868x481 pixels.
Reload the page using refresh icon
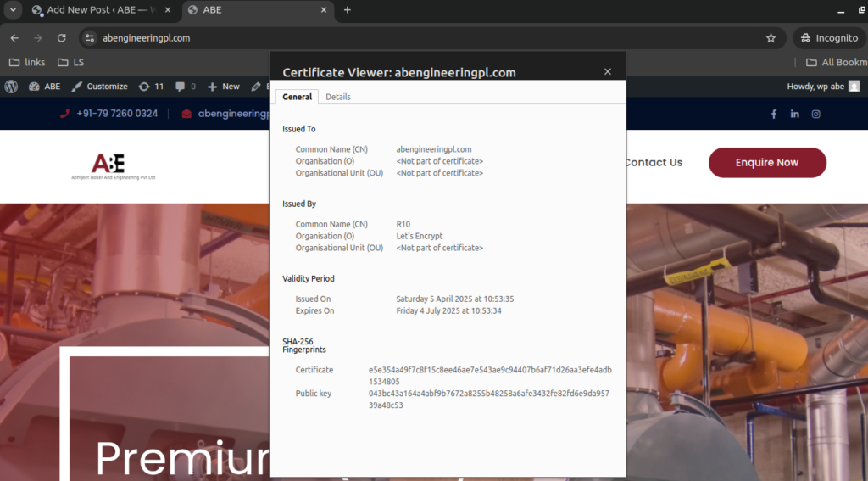61,38
